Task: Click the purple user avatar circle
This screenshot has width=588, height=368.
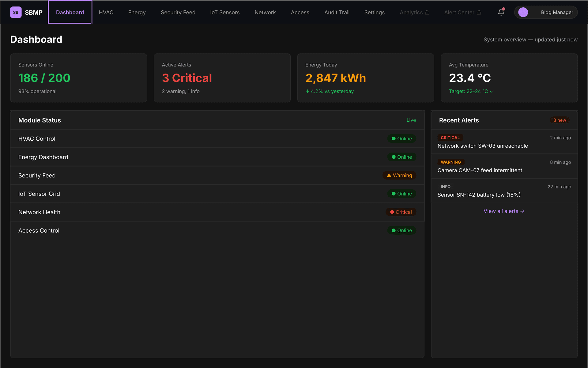Action: [523, 12]
